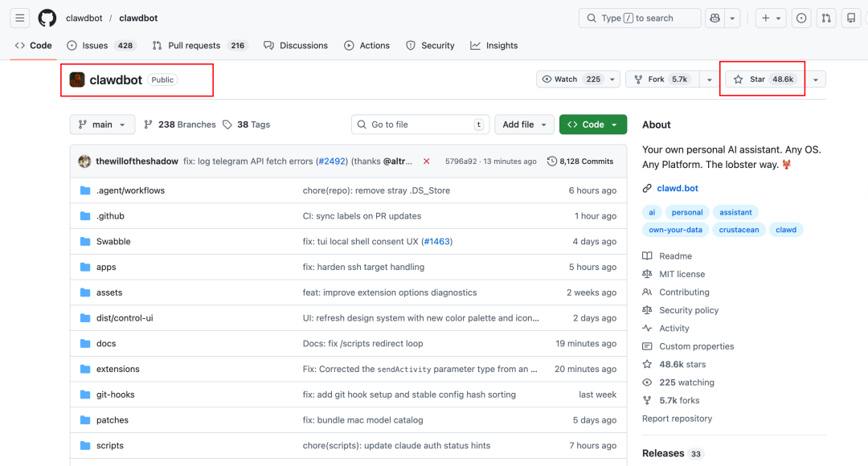868x466 pixels.
Task: Fork the repository with Fork 5.7k button
Action: pos(662,80)
